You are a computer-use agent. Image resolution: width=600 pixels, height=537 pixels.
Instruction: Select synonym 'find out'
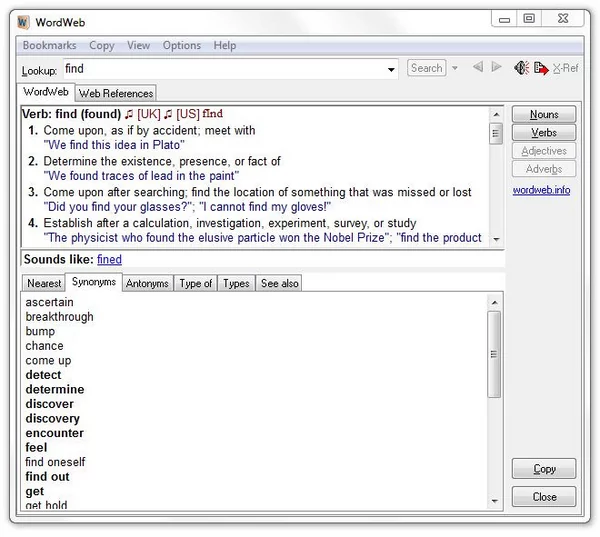coord(47,477)
